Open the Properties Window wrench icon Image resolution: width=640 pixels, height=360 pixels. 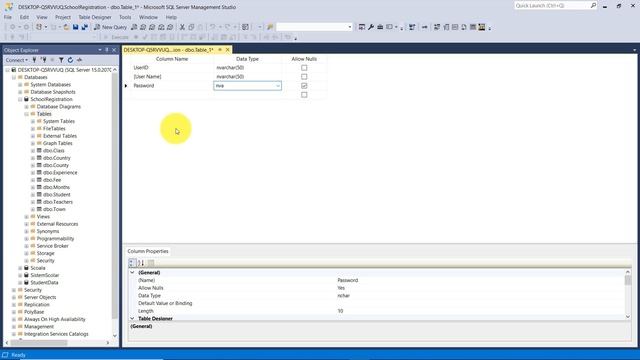pos(371,27)
